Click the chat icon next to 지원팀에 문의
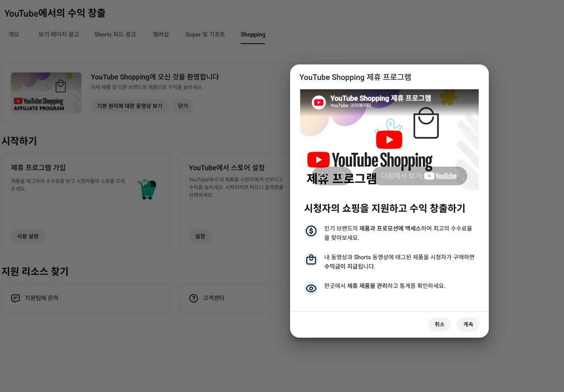Screen dimensions: 564x392 (16, 298)
